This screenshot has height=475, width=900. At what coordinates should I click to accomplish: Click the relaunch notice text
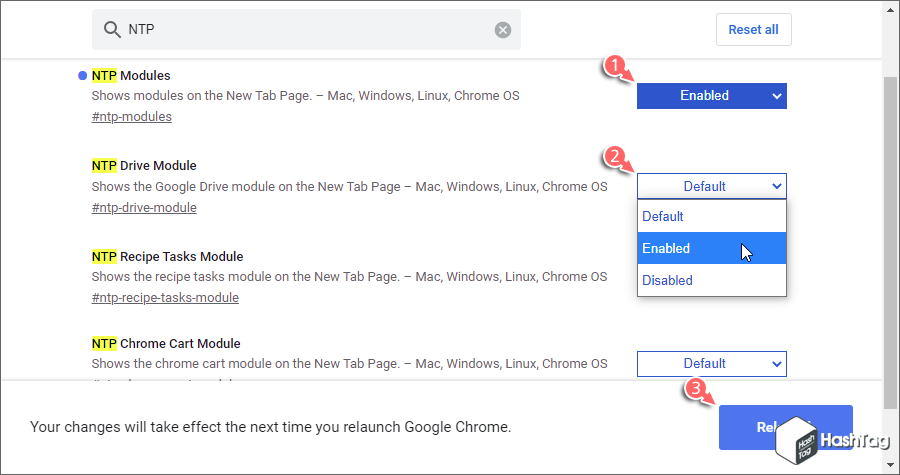click(x=270, y=427)
